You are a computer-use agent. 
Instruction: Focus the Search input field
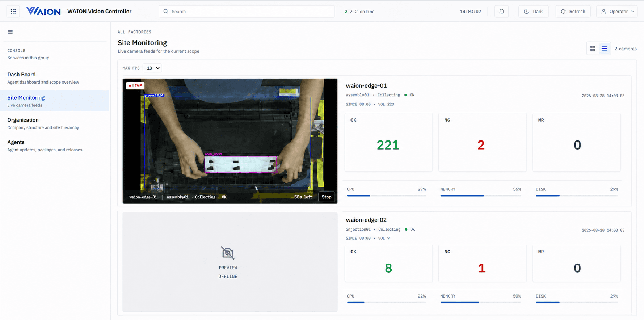(247, 12)
